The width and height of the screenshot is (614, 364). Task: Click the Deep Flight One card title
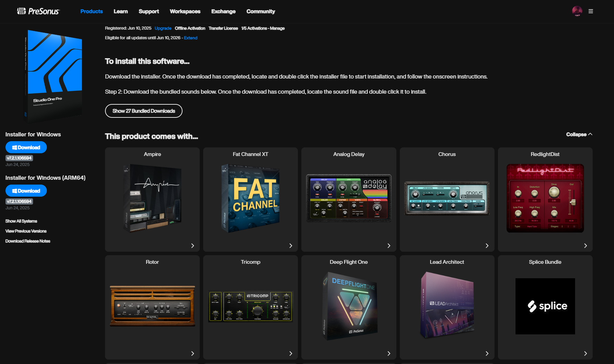coord(349,262)
